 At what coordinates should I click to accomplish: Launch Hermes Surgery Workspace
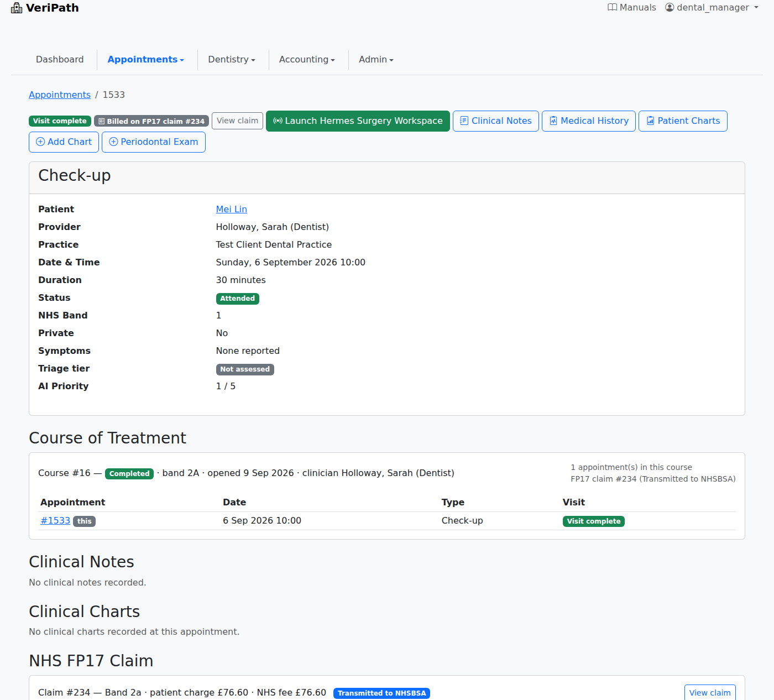[x=358, y=121]
